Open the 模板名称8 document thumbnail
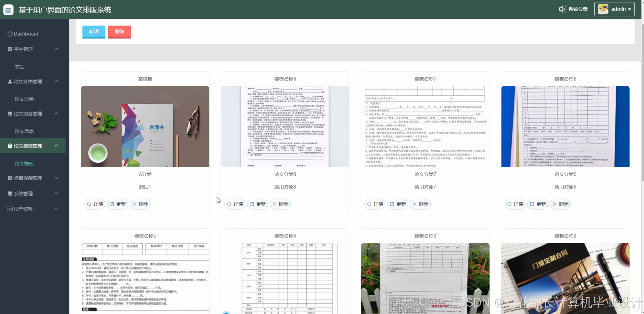 (285, 126)
